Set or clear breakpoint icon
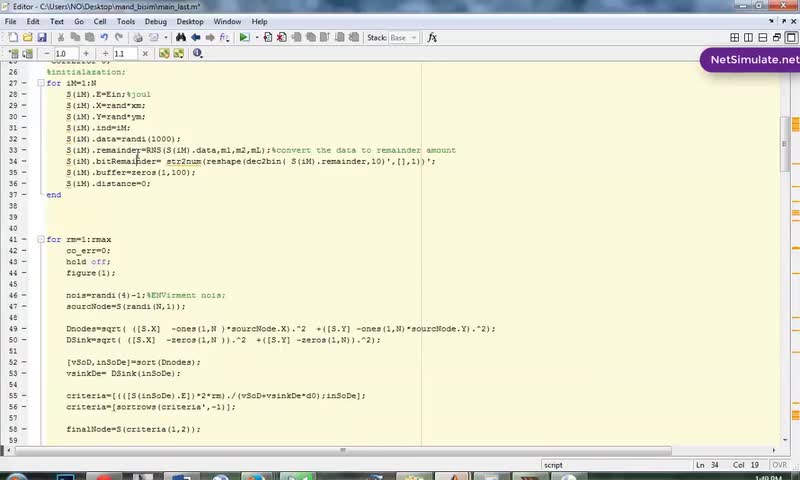The height and width of the screenshot is (480, 800). tap(268, 37)
